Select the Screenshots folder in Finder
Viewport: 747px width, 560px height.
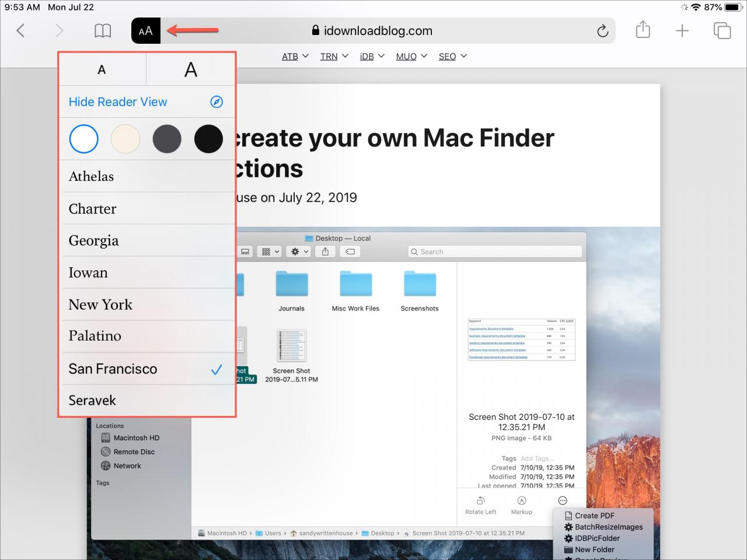click(420, 290)
